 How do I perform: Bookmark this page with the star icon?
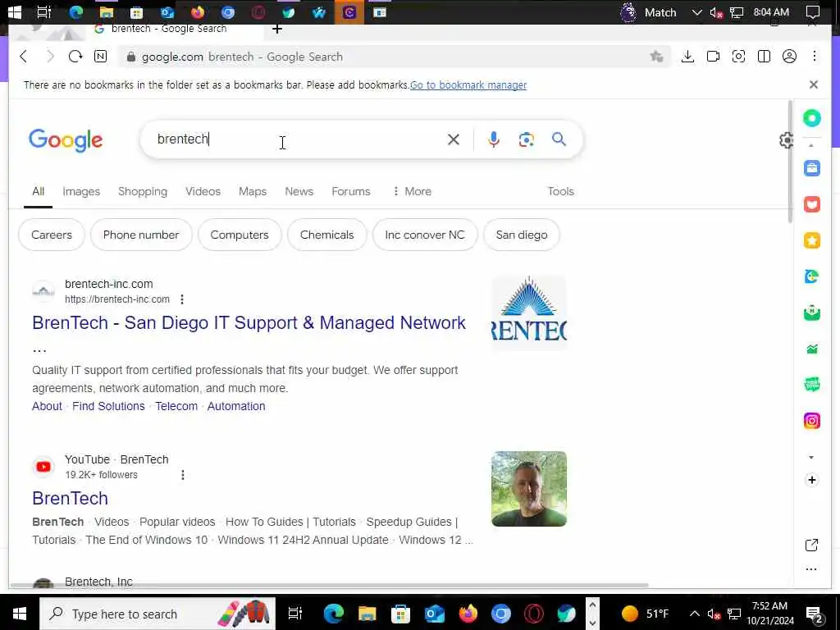[656, 57]
